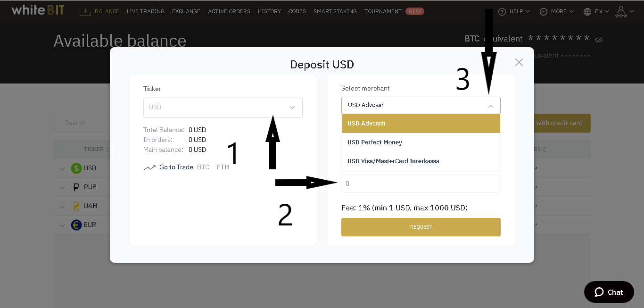Click the Total Balance 0 USD value
The height and width of the screenshot is (308, 644).
click(x=197, y=130)
